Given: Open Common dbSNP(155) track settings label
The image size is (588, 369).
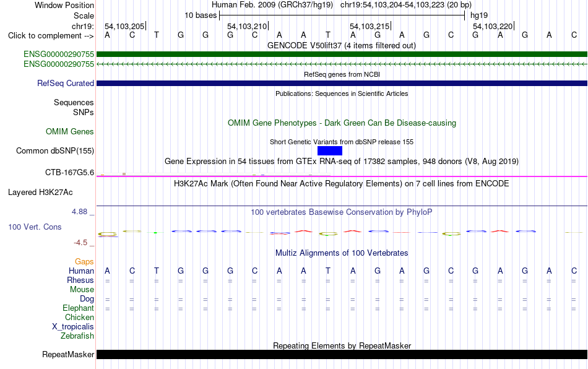Looking at the screenshot, I should pos(55,150).
